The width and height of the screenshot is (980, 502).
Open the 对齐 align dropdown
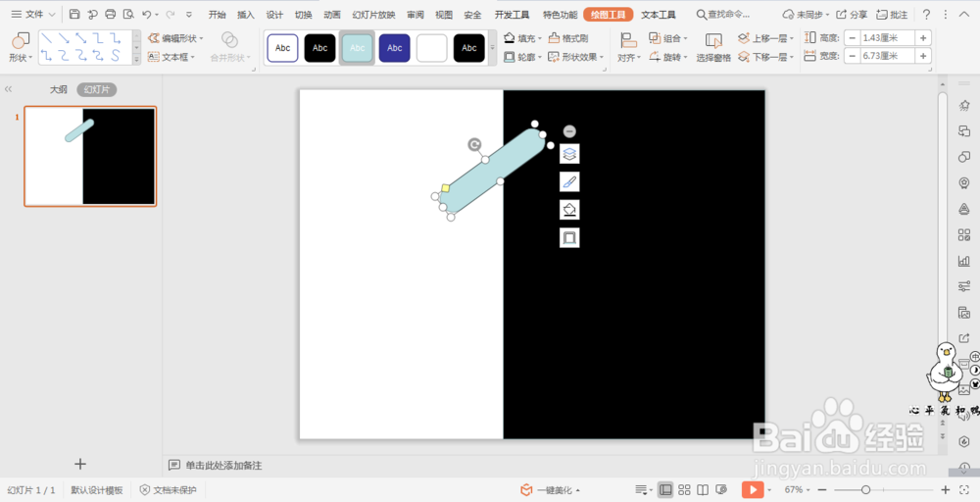tap(629, 47)
